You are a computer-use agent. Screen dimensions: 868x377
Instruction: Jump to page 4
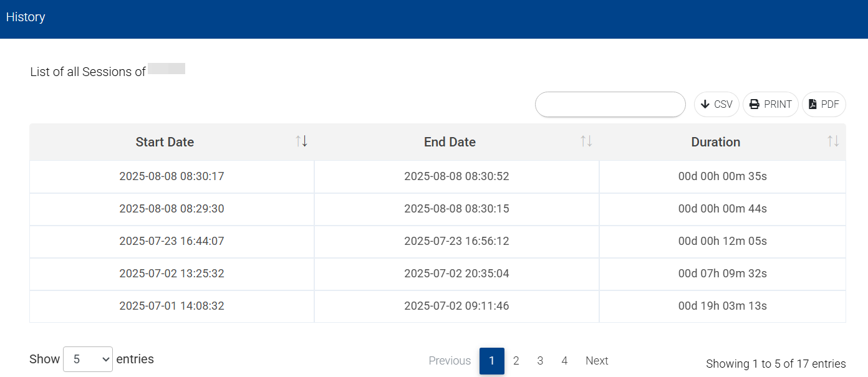(564, 361)
